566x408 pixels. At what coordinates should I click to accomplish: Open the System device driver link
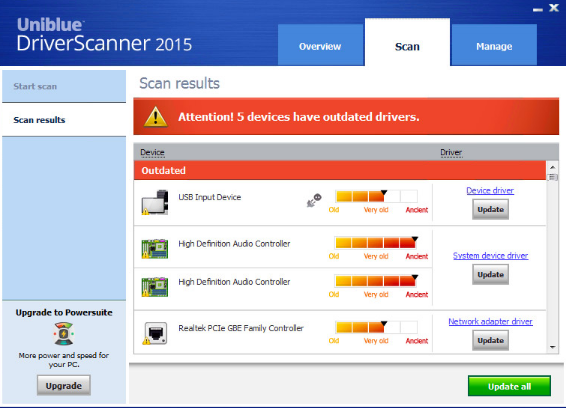tap(491, 256)
